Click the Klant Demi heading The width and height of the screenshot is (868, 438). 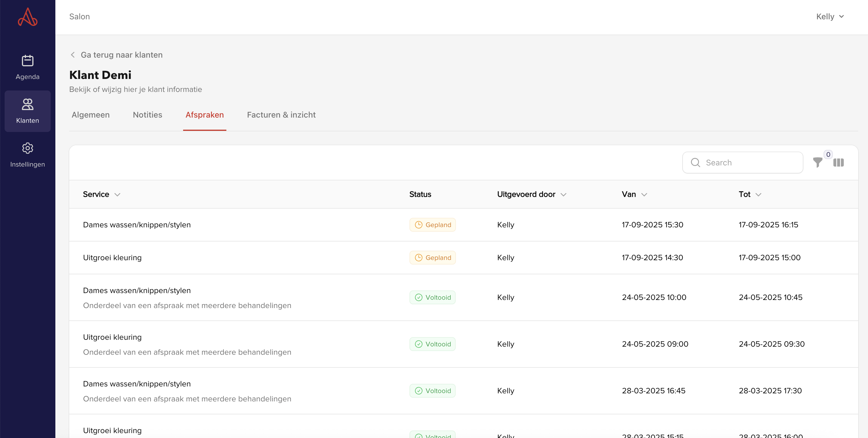100,75
